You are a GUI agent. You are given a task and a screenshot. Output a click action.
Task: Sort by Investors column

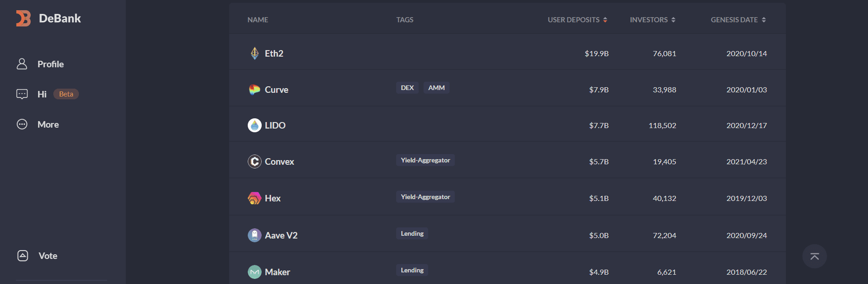coord(652,20)
